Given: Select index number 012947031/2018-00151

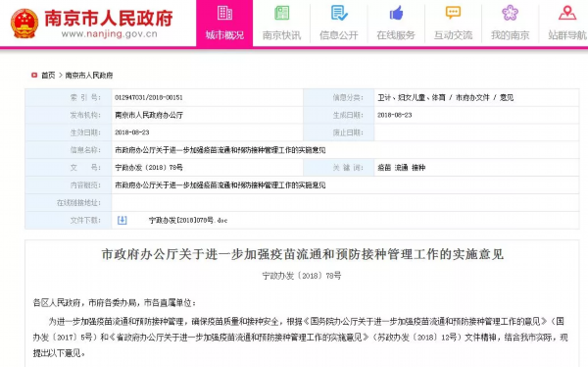Looking at the screenshot, I should (x=149, y=98).
